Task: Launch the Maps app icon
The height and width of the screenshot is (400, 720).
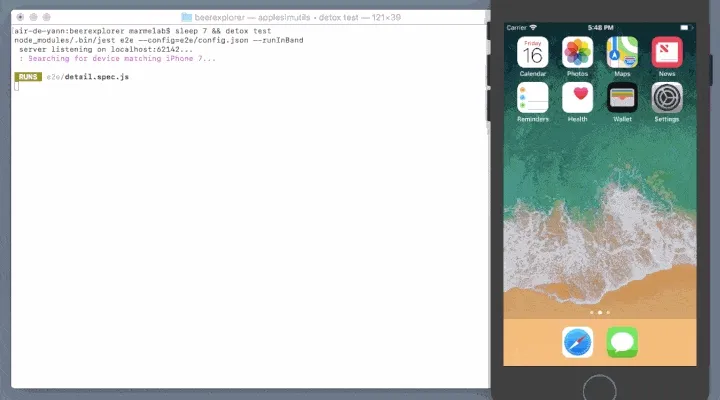Action: 622,52
